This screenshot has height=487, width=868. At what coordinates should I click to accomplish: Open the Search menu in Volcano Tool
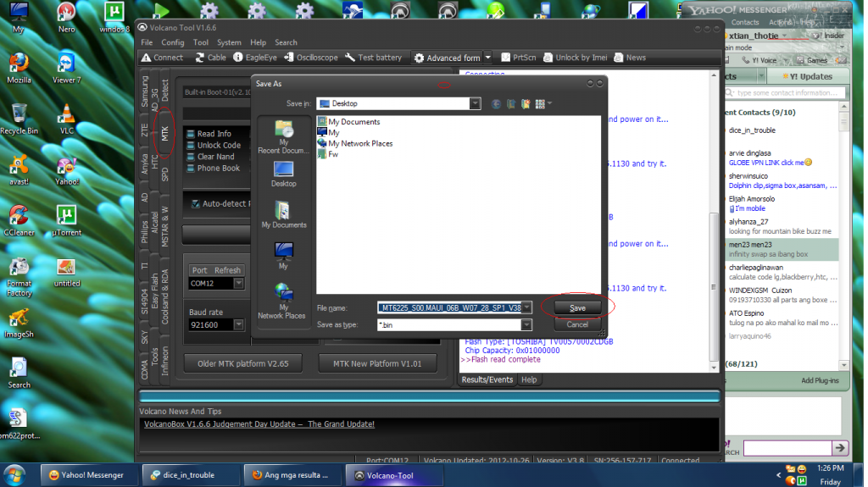286,42
